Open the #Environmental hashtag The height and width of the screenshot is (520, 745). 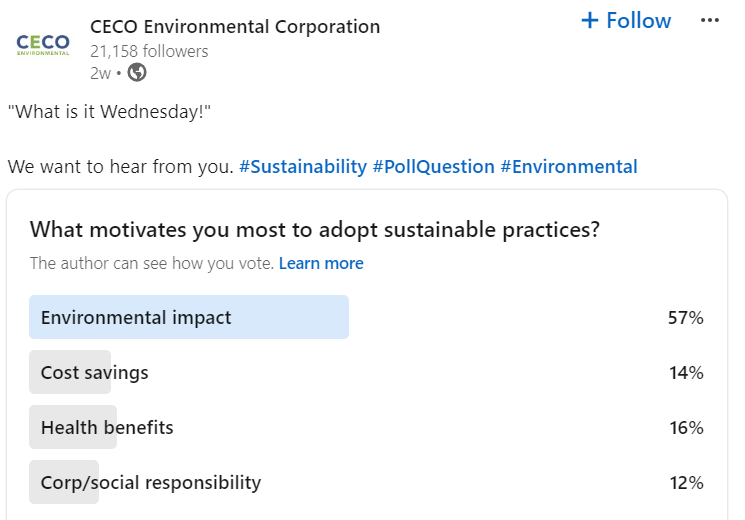pyautogui.click(x=568, y=167)
